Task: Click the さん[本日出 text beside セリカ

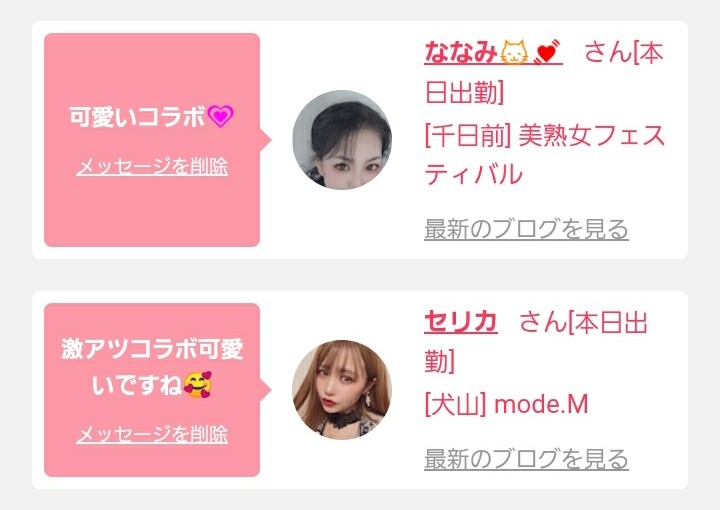Action: [583, 322]
